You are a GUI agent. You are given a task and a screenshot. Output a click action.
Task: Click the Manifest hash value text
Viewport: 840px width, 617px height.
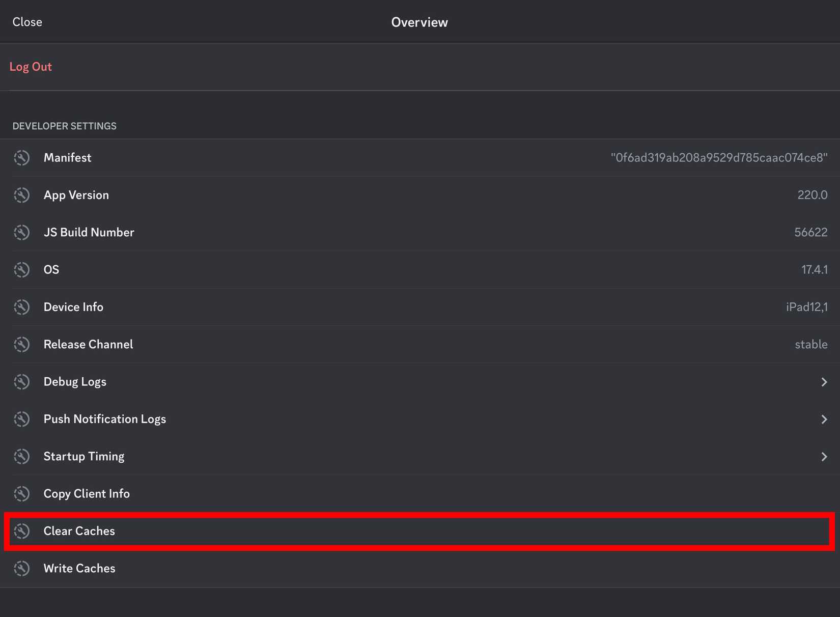719,158
